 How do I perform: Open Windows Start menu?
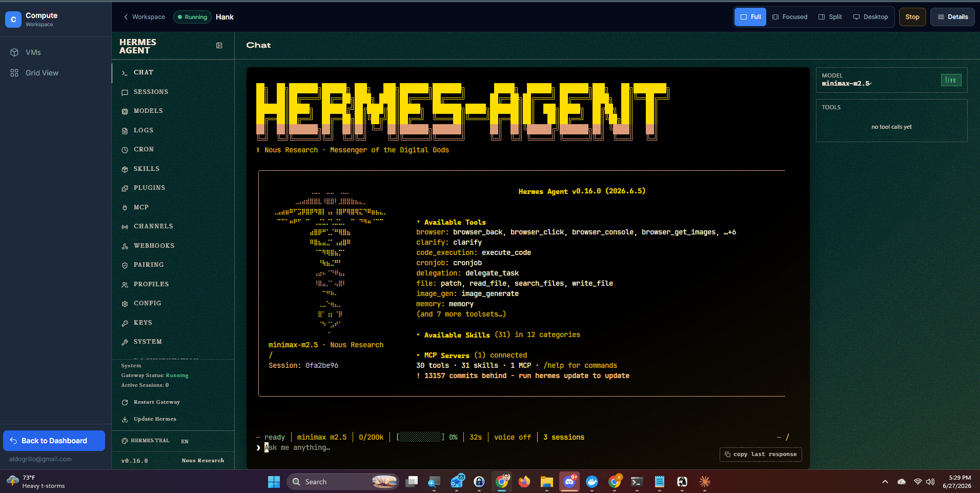[274, 482]
